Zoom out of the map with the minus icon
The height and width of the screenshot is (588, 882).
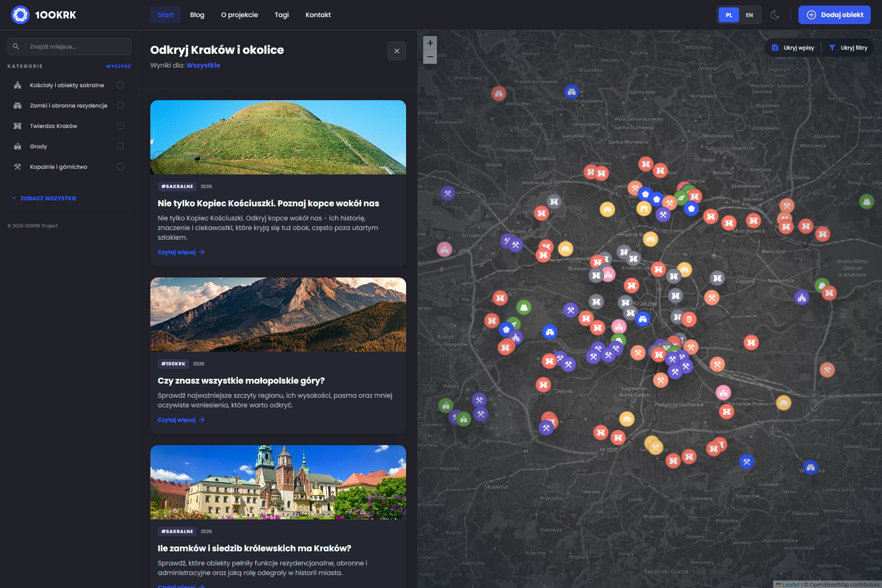click(429, 57)
